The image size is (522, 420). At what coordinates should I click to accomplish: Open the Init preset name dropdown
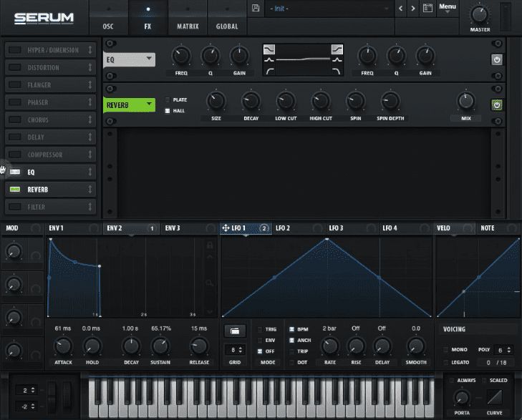(329, 9)
